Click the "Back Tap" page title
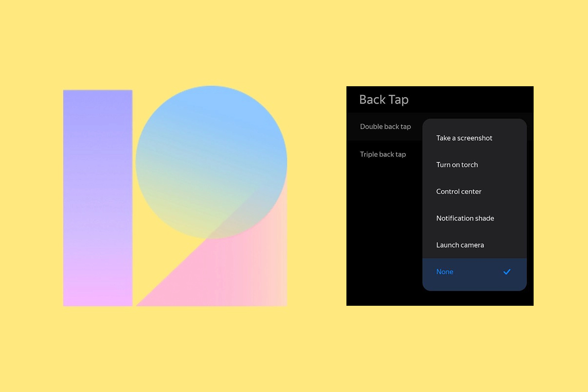Viewport: 588px width, 392px height. (x=384, y=99)
